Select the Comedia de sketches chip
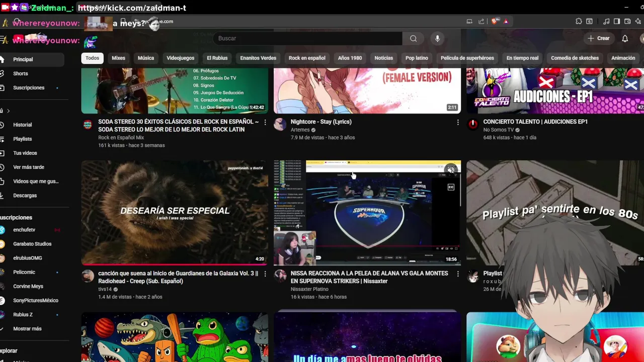 [x=575, y=58]
